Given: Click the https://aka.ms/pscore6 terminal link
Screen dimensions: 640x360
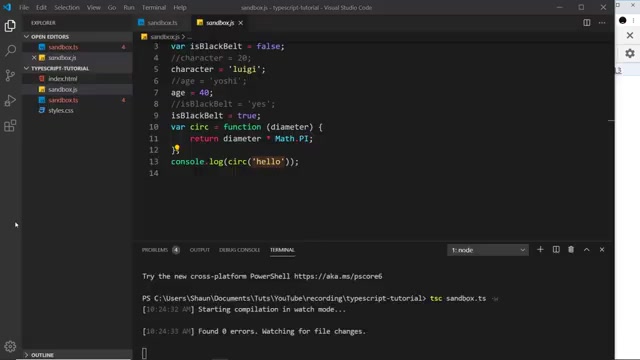Looking at the screenshot, I should (338, 276).
